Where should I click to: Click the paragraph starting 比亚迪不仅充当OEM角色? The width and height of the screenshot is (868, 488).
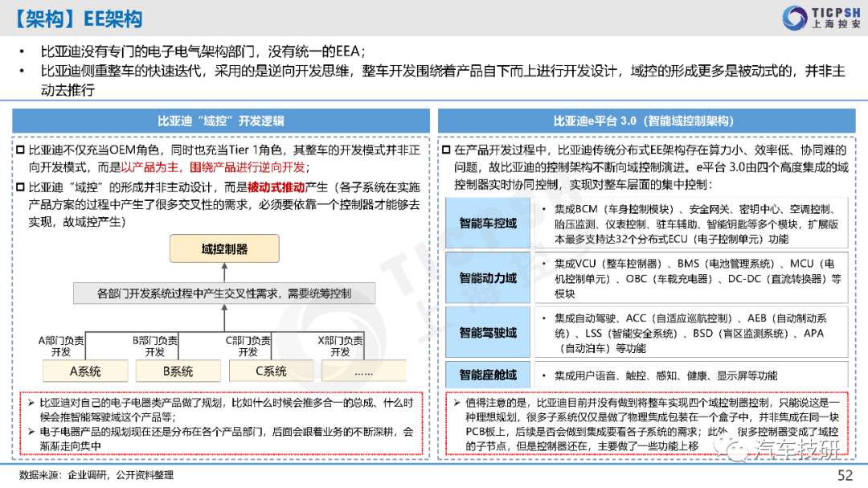[x=224, y=158]
